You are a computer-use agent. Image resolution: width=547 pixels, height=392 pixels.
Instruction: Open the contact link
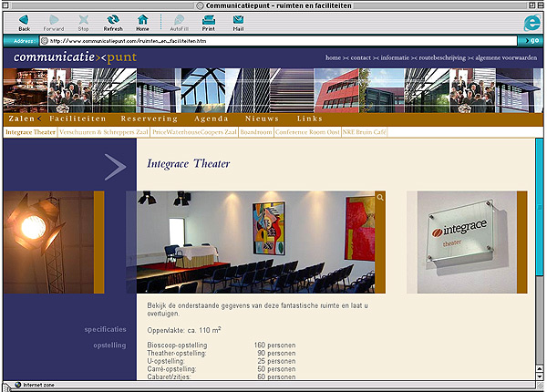coord(360,57)
